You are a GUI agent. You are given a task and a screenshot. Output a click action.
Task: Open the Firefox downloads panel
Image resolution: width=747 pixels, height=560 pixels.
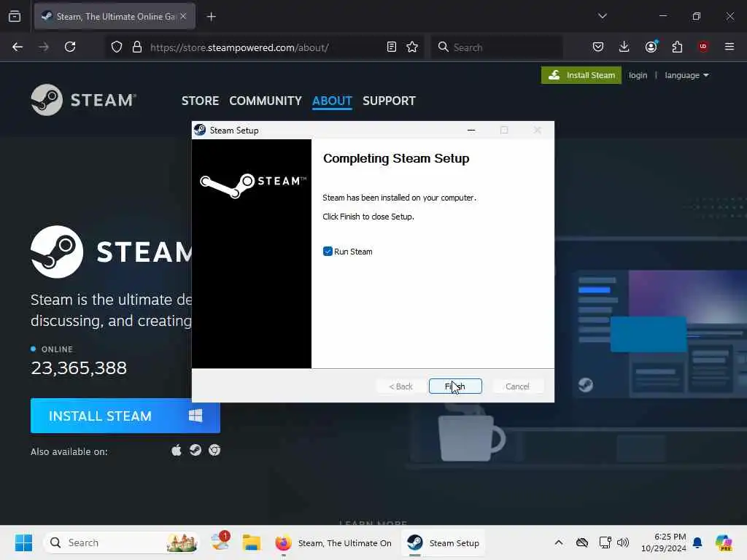point(624,47)
